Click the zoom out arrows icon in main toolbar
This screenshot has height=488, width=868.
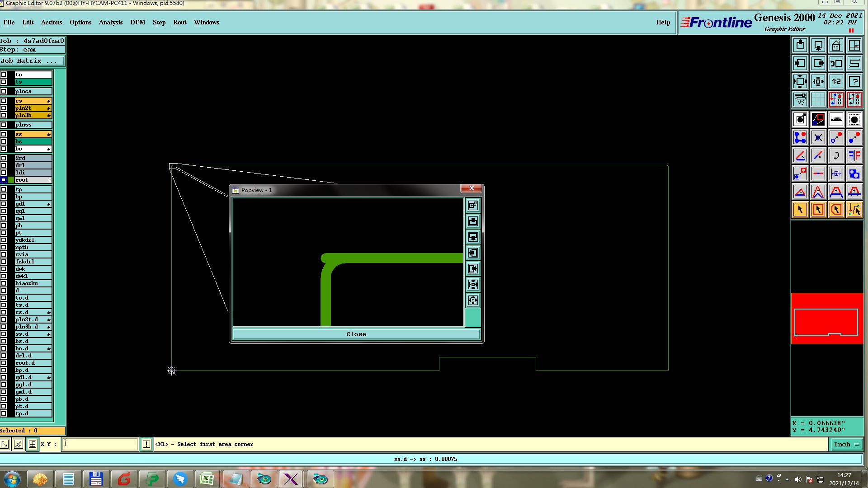(818, 81)
